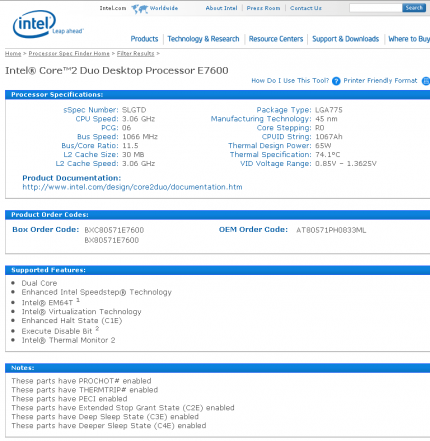Image resolution: width=430 pixels, height=441 pixels.
Task: Click the Bus/Core Ratio label
Action: pos(90,146)
